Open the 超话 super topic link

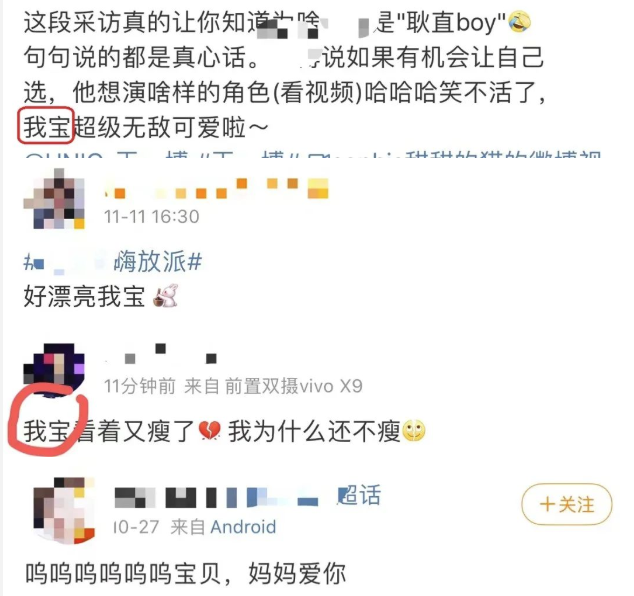coord(359,495)
